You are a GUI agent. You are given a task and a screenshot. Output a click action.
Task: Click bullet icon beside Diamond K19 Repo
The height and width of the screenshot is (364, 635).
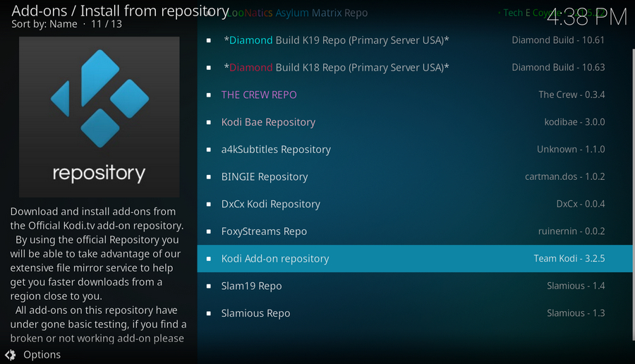pyautogui.click(x=209, y=40)
